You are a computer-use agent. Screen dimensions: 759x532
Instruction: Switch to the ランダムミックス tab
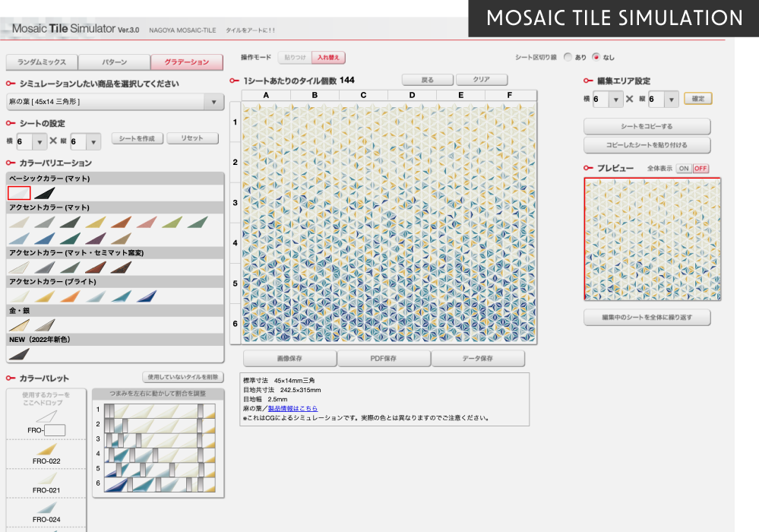coord(42,62)
